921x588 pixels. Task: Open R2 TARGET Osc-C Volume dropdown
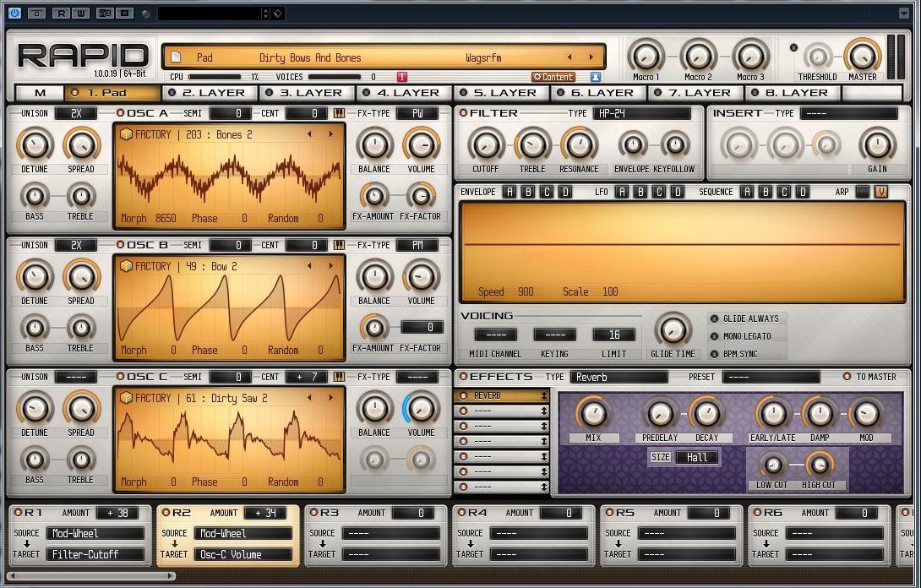243,554
